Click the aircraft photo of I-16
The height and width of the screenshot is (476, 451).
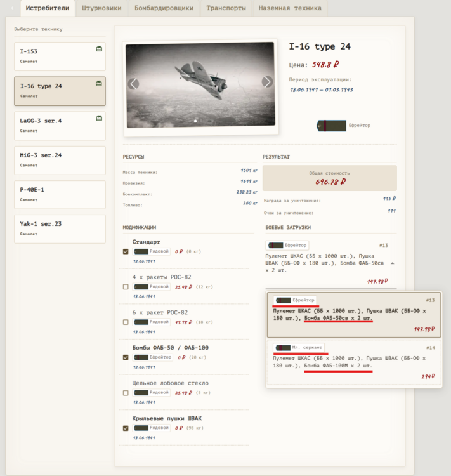[x=200, y=85]
